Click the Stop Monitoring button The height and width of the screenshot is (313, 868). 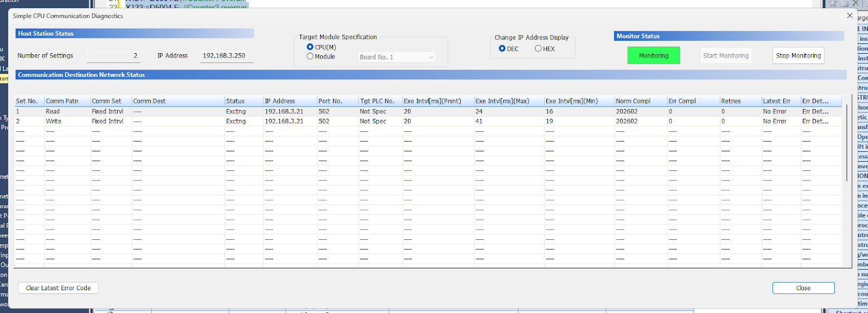point(799,55)
